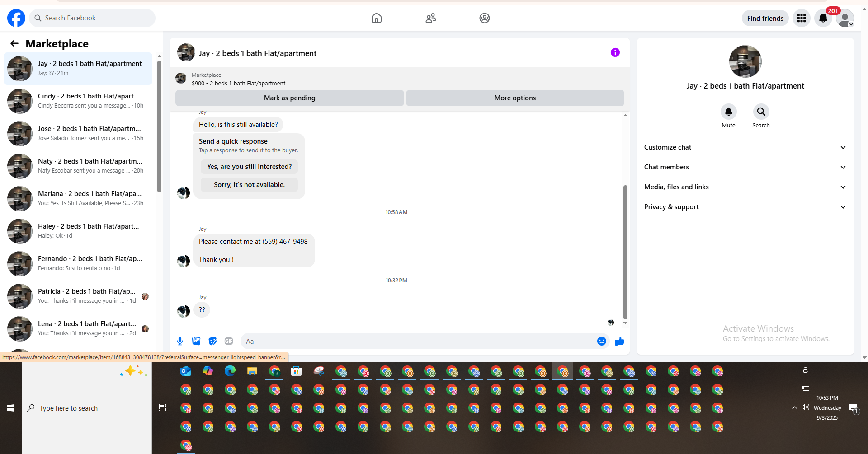The height and width of the screenshot is (454, 868).
Task: Open Outlook from the taskbar
Action: [186, 371]
